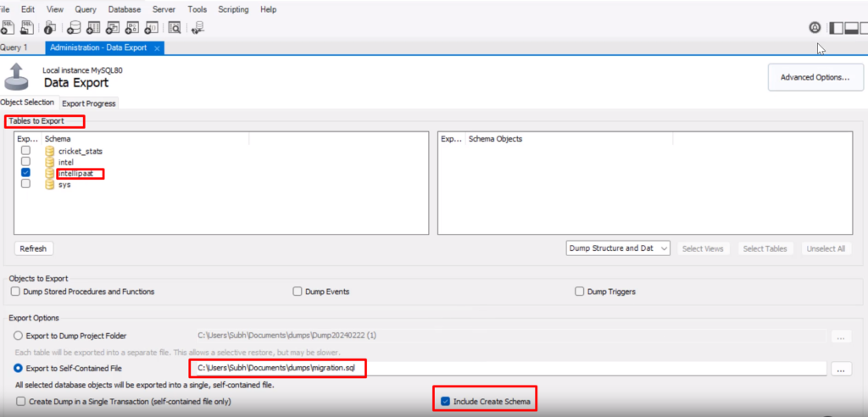Open the Dump Structure and Data dropdown

tap(618, 248)
